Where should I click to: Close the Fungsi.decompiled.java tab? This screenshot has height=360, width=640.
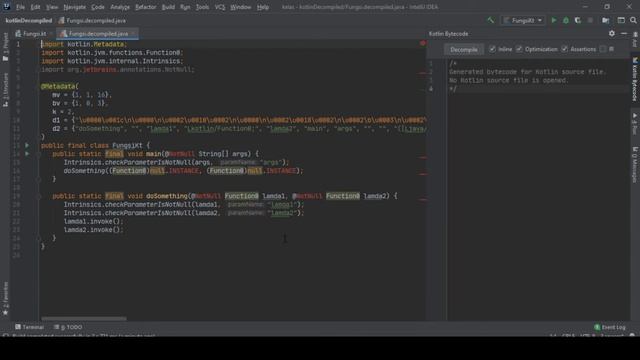coord(134,33)
